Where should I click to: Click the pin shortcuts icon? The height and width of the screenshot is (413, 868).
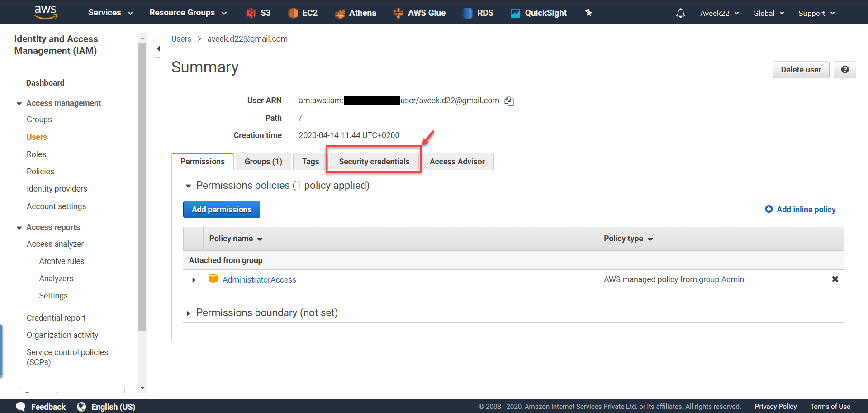click(588, 13)
